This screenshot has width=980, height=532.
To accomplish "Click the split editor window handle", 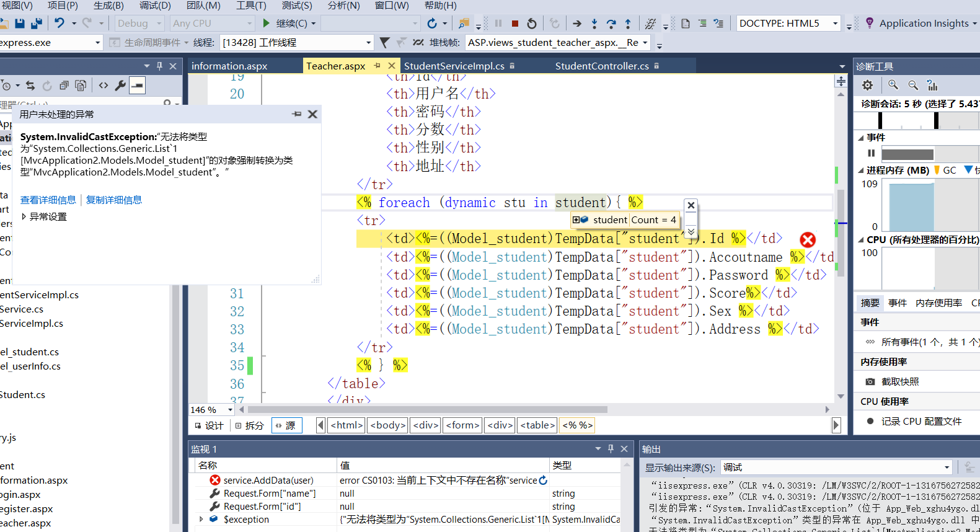I will click(841, 81).
